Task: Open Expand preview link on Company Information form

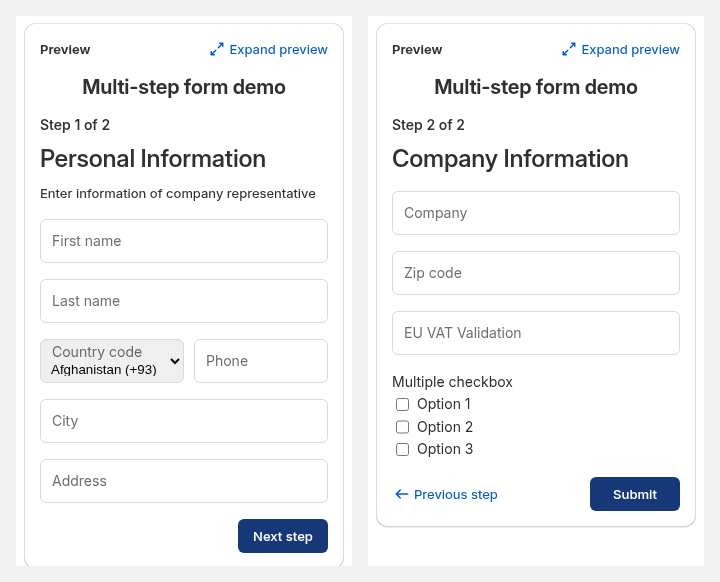Action: pos(621,50)
